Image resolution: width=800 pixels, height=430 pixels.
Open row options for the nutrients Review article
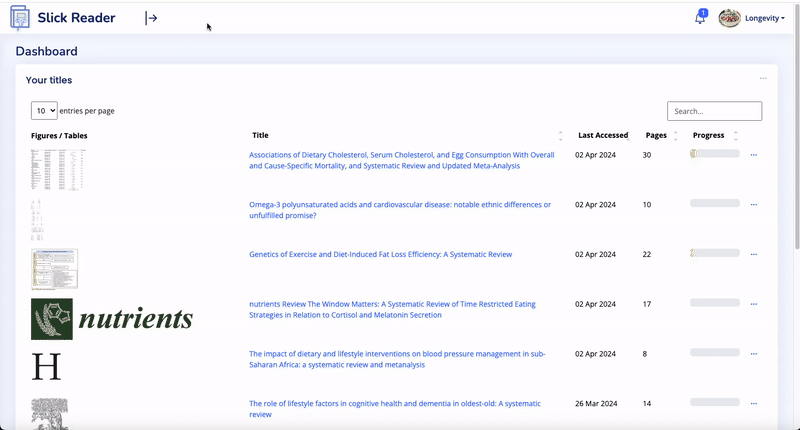pos(754,304)
